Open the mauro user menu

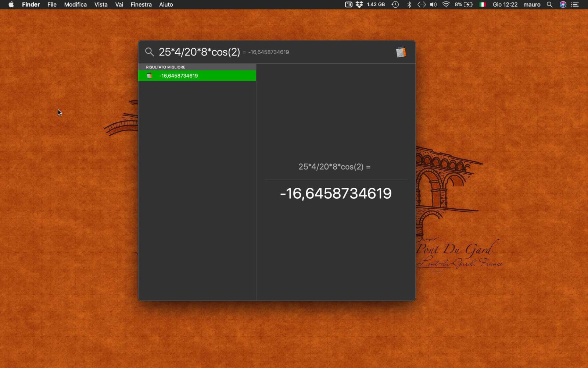pos(532,4)
